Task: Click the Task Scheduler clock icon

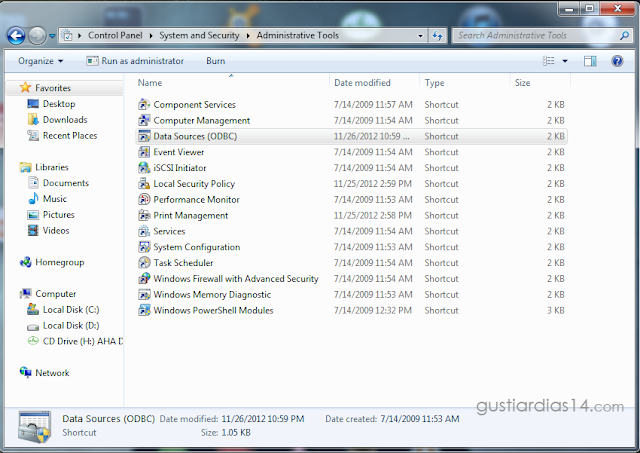Action: tap(144, 263)
